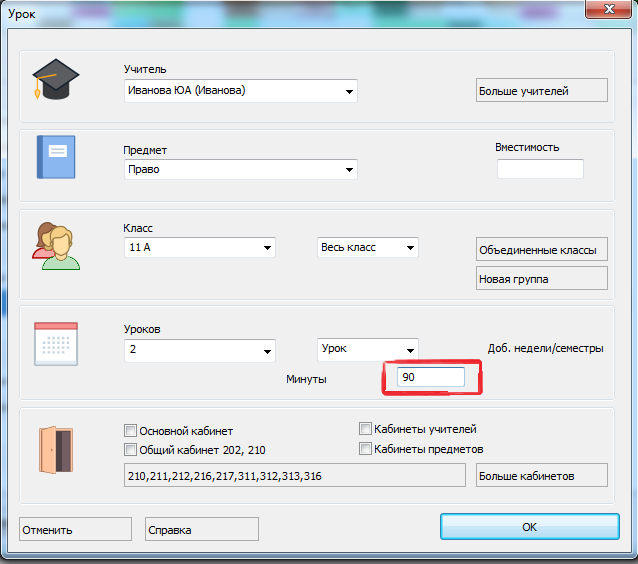Click the calendar lessons icon
The width and height of the screenshot is (638, 564).
coord(55,344)
